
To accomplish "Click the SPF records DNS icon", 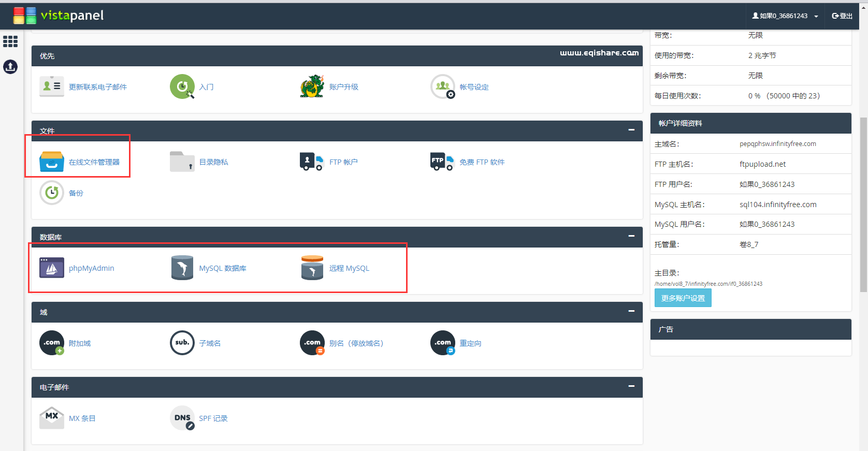I will (x=182, y=418).
